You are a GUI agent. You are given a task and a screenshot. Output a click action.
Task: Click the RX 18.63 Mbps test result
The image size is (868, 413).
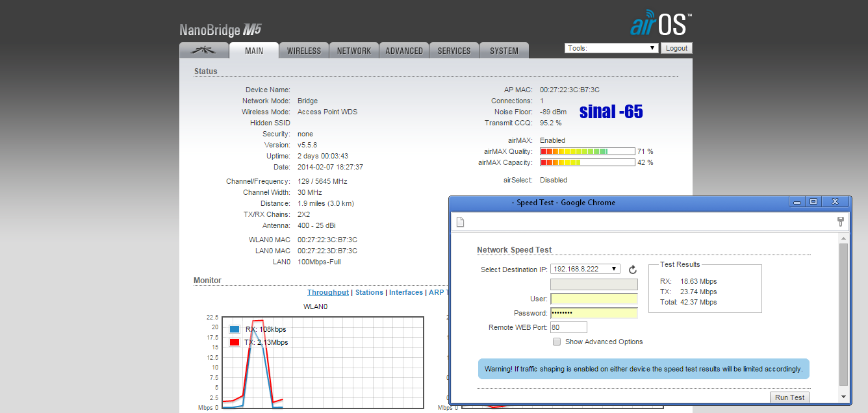(x=689, y=281)
